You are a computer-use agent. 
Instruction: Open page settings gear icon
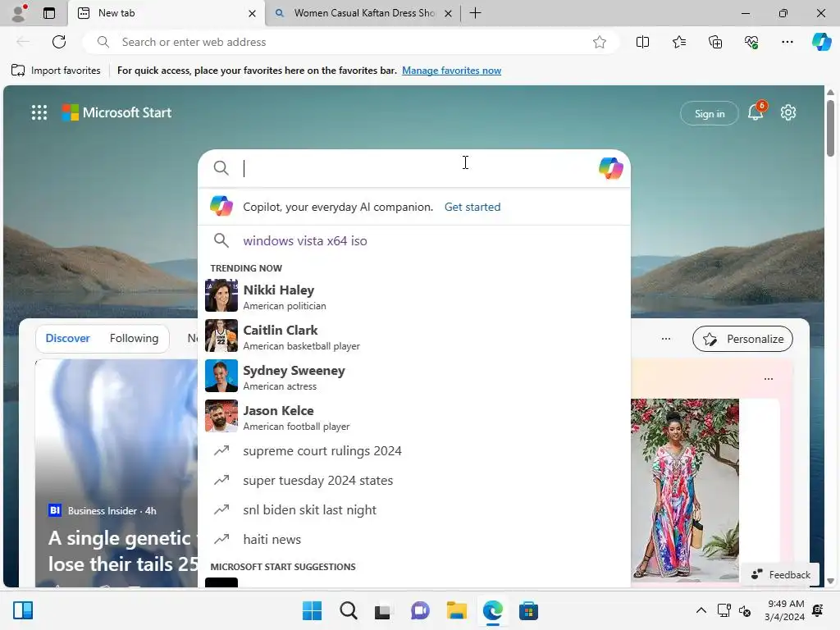click(x=788, y=112)
